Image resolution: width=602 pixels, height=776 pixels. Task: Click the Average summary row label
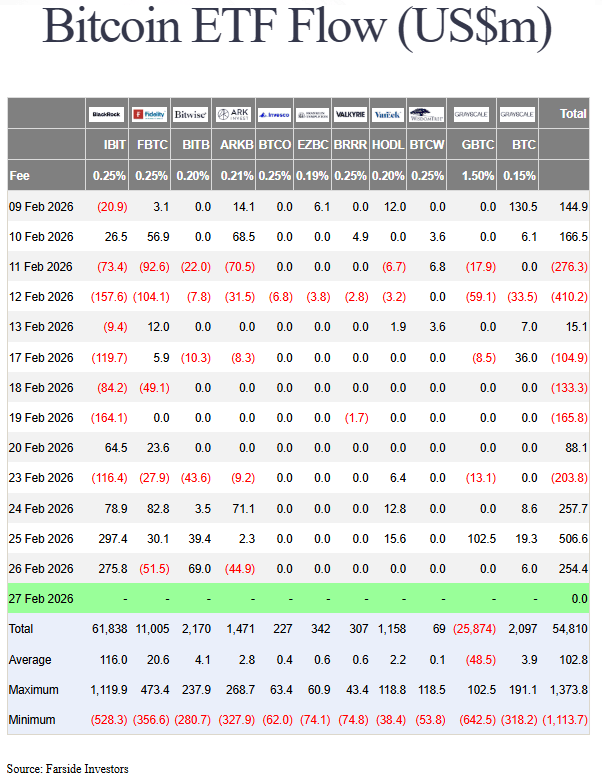coord(30,660)
